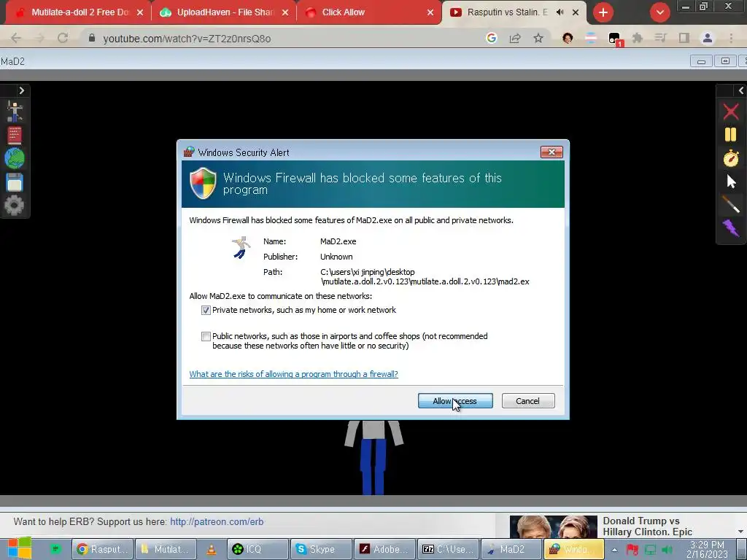Open the gear settings icon in MaD2
The height and width of the screenshot is (560, 747).
tap(15, 205)
